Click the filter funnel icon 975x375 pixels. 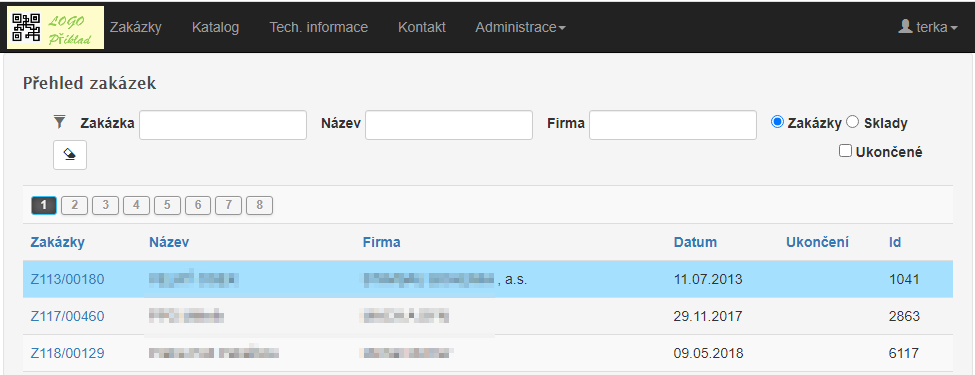[60, 122]
